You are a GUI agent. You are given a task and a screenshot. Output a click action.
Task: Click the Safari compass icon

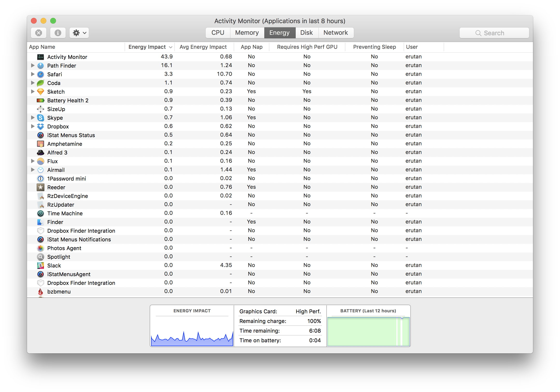(x=41, y=74)
